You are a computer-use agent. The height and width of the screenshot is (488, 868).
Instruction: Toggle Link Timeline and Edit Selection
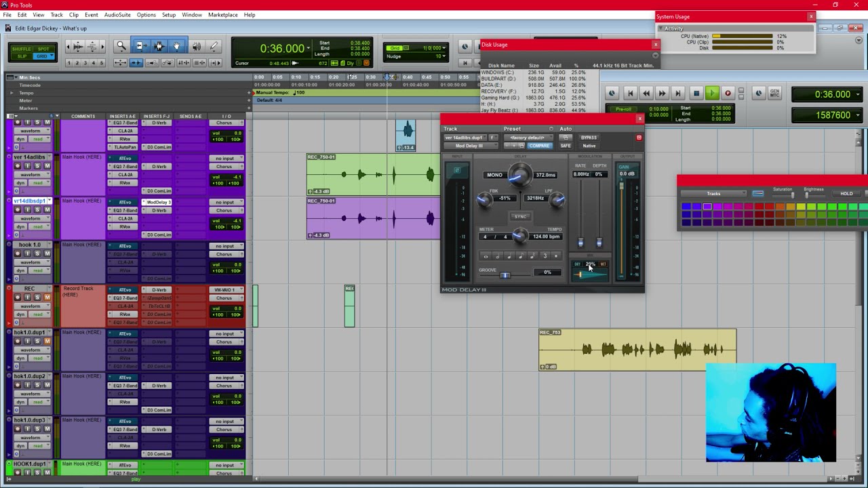point(183,63)
